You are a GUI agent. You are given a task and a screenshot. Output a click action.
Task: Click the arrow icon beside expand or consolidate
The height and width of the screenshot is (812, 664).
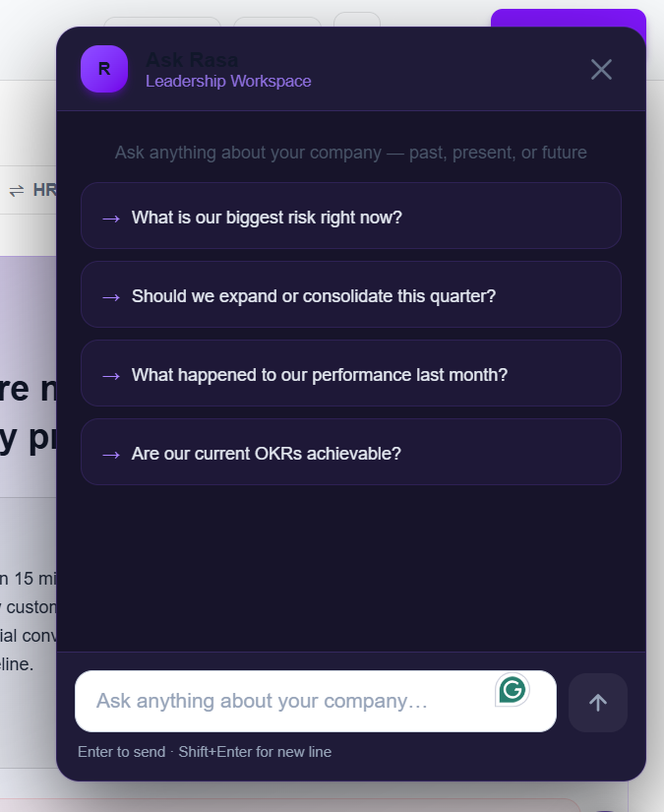pyautogui.click(x=111, y=297)
